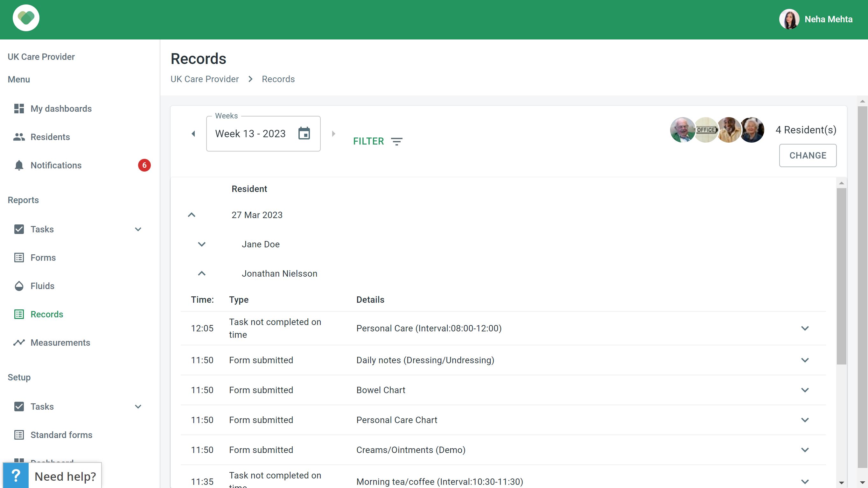The height and width of the screenshot is (488, 868).
Task: Expand the 12:05 Personal Care row
Action: pyautogui.click(x=805, y=328)
